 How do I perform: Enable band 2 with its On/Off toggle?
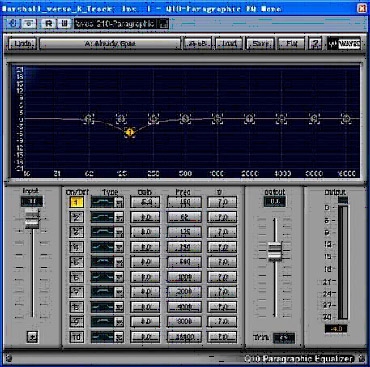[77, 217]
